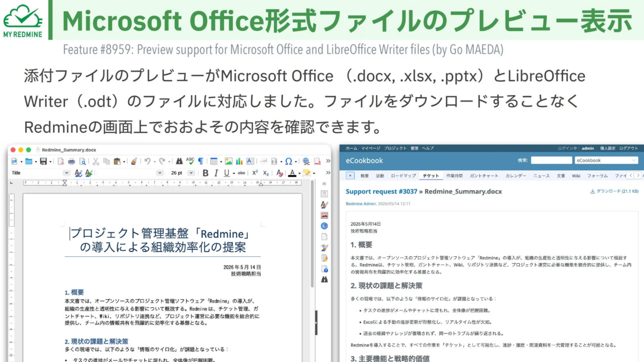This screenshot has width=644, height=362.
Task: Open sidebar Manage Changes icon
Action: tap(324, 258)
